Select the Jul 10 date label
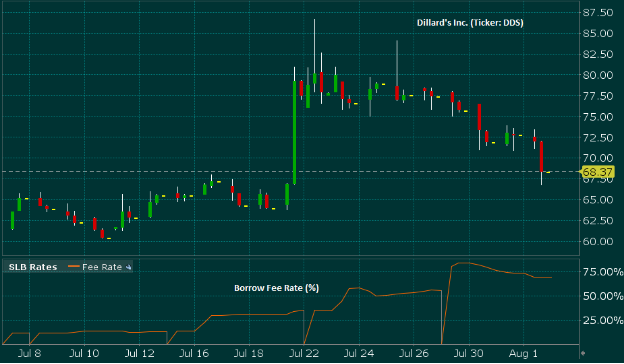This screenshot has width=624, height=364. tap(84, 354)
